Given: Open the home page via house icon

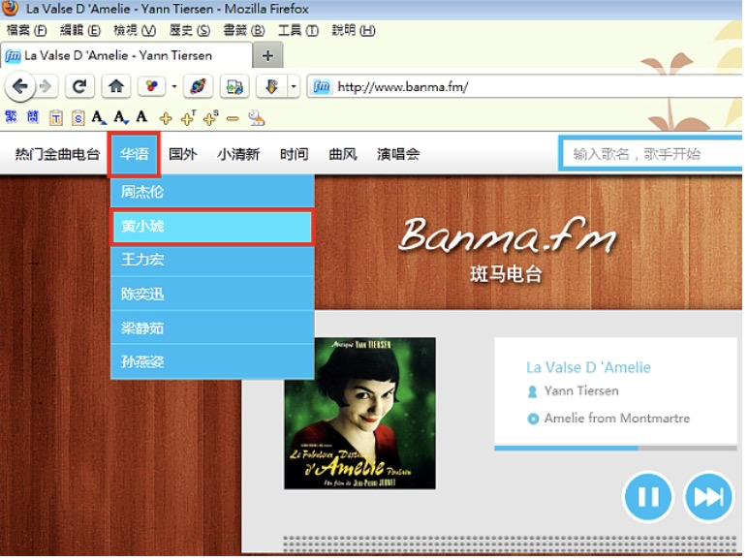Looking at the screenshot, I should (116, 87).
